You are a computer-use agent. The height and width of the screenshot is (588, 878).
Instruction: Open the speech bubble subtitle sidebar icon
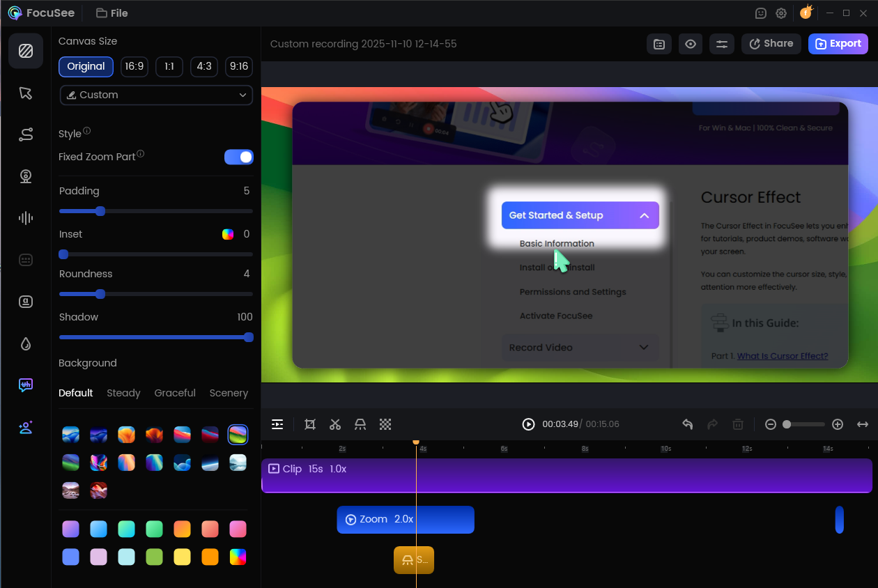pos(26,385)
